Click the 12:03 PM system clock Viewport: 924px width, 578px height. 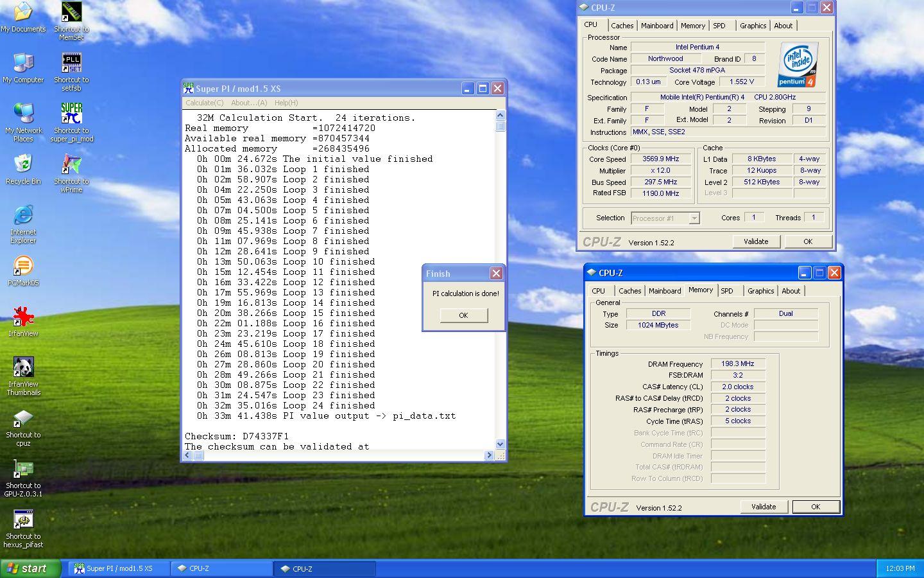point(900,568)
